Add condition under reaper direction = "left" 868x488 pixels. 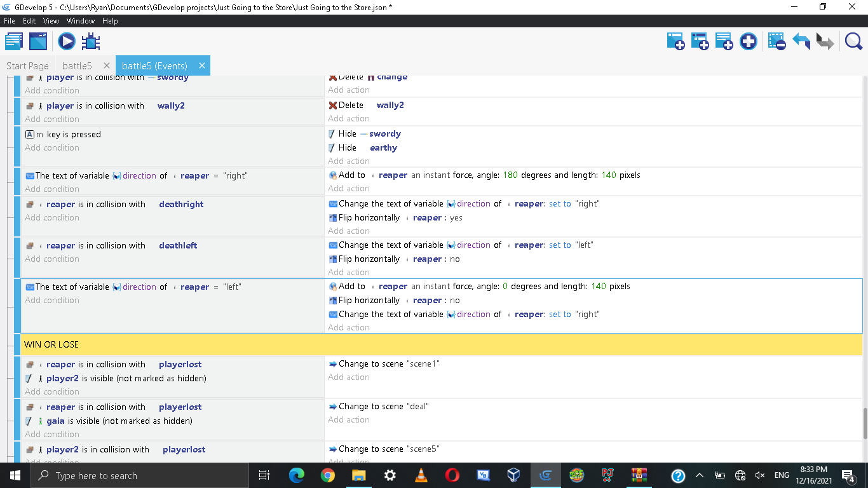click(x=52, y=300)
